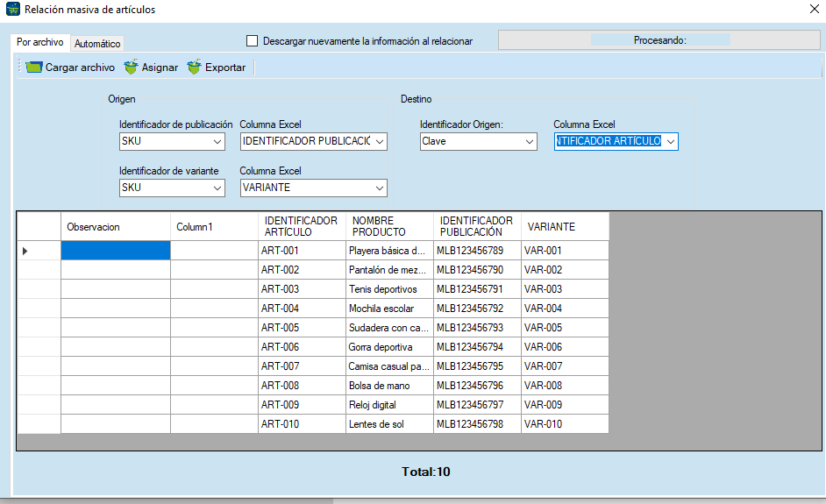Click cell VAR-001
Image resolution: width=826 pixels, height=504 pixels.
tap(566, 251)
